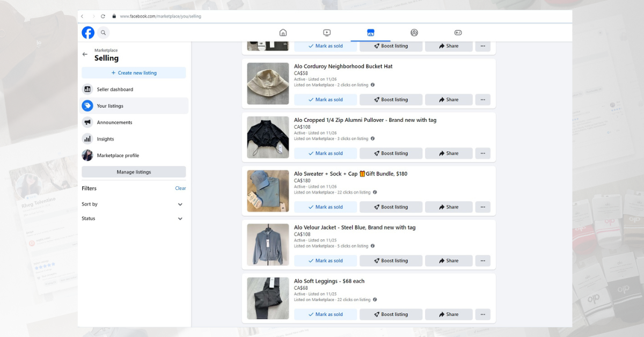Boost the Cropped Zip Pullover listing

(x=391, y=153)
